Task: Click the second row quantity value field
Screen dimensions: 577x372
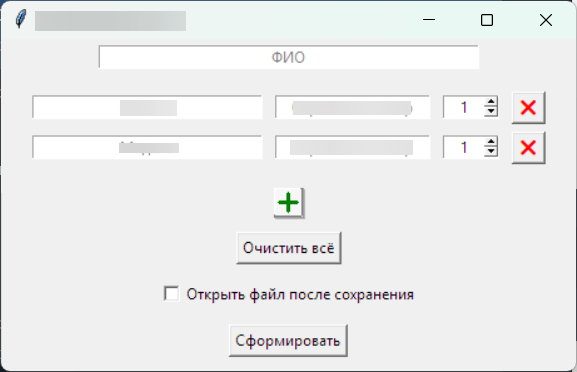Action: click(x=464, y=147)
